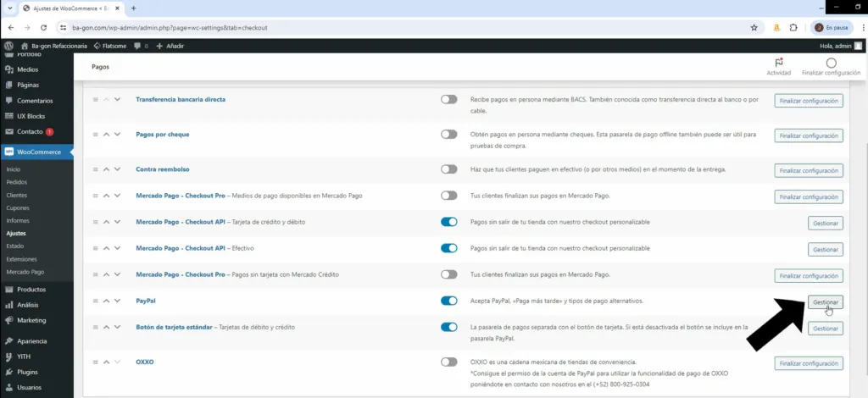Viewport: 868px width, 398px height.
Task: Open browser extensions puzzle icon
Action: coord(793,27)
